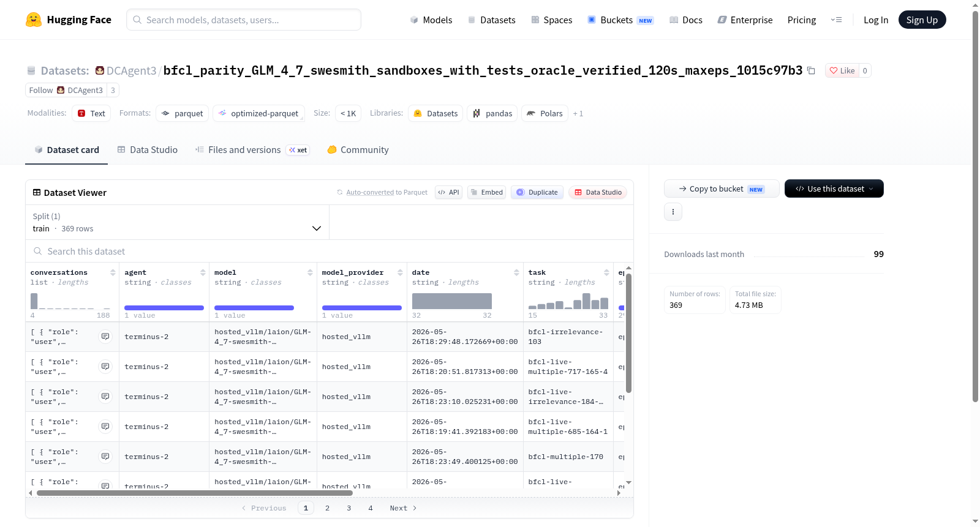Viewport: 980px width, 527px height.
Task: Focus the top search models, datasets, users field
Action: [244, 20]
